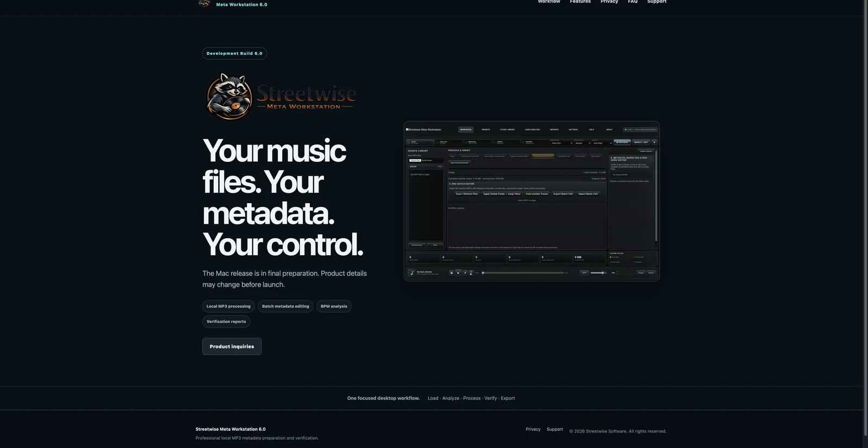Screen dimensions: 868x448
Task: Click the Streetwise Meta Workstation raccoon logo image
Action: [281, 96]
